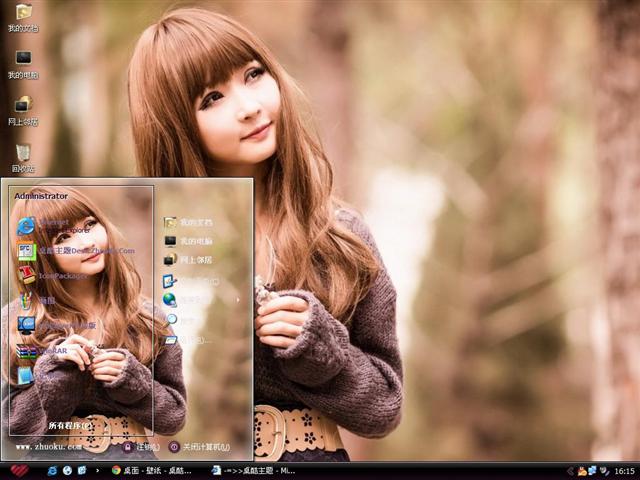Open 我的文档 desktop icon
Screen dimensions: 640x480
tap(23, 18)
